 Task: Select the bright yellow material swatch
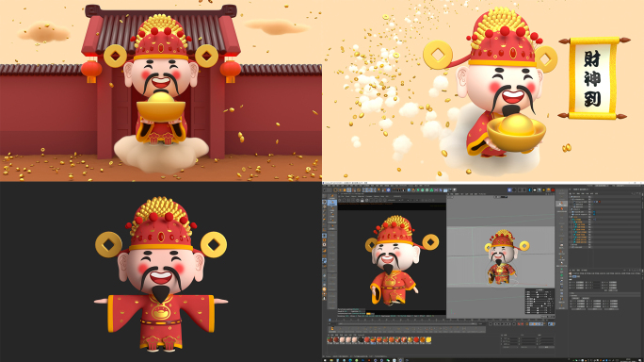[x=428, y=339]
